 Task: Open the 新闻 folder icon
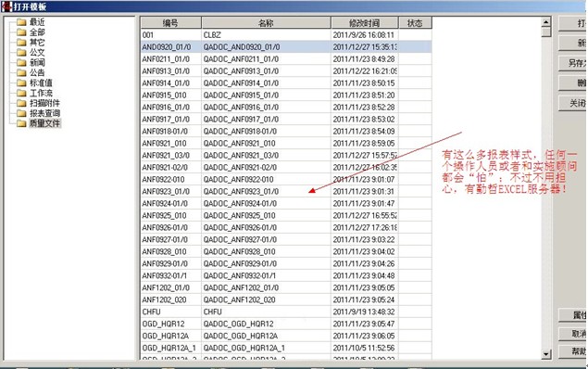[21, 63]
